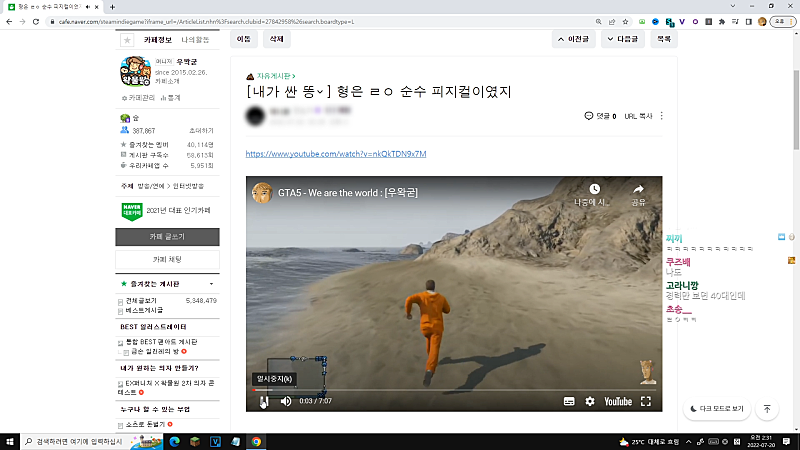Enter fullscreen mode on the video
This screenshot has height=450, width=800.
646,401
